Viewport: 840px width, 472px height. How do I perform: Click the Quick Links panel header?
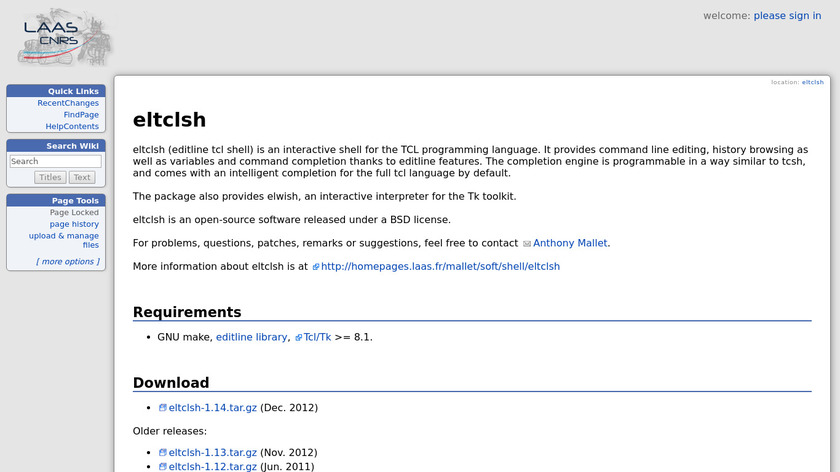tap(56, 91)
